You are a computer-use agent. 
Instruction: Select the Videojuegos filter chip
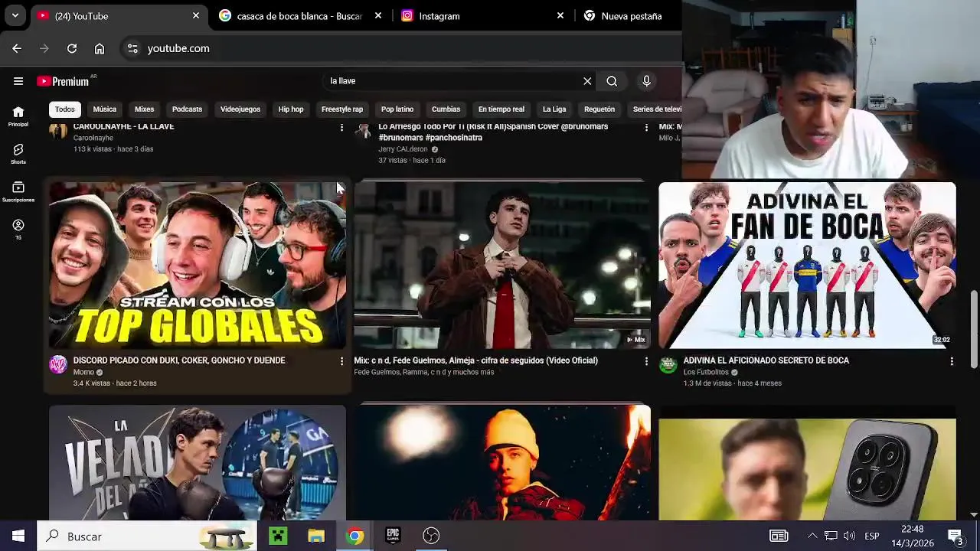click(x=240, y=109)
